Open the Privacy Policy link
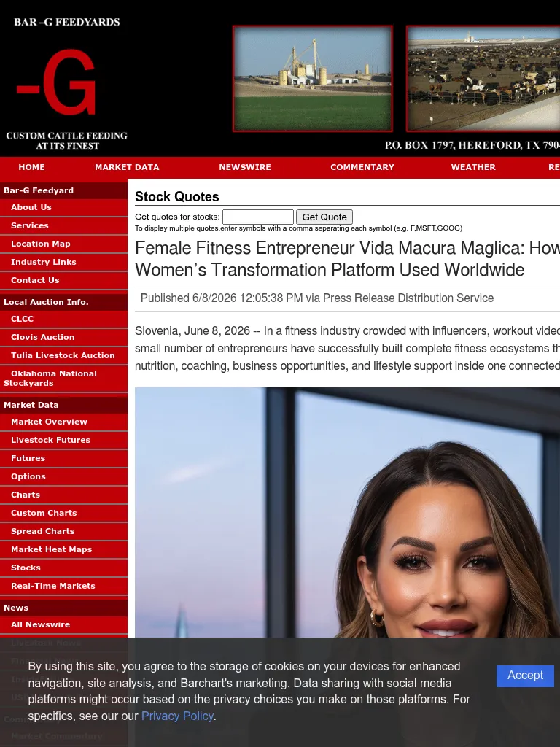Viewport: 560px width, 747px height. pos(177,716)
